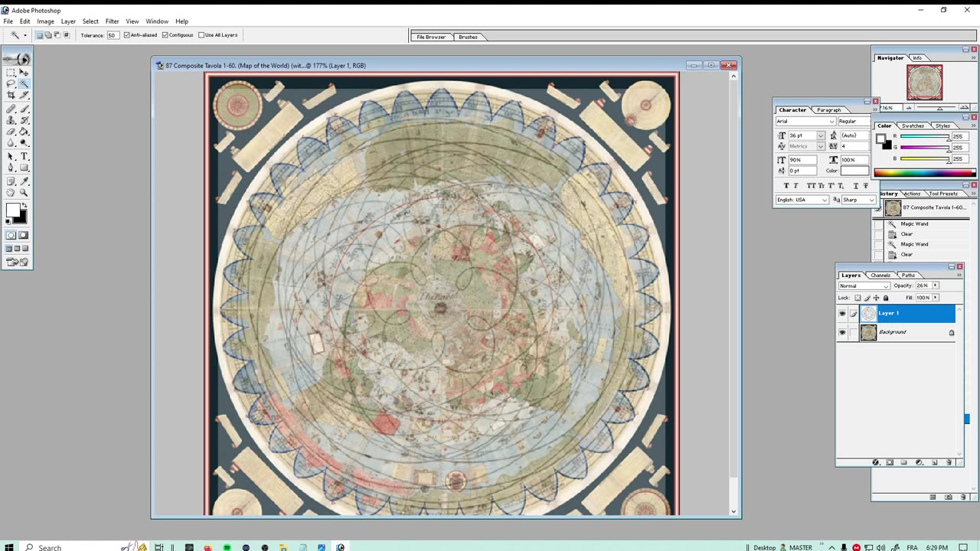Select the Move tool

pos(24,73)
